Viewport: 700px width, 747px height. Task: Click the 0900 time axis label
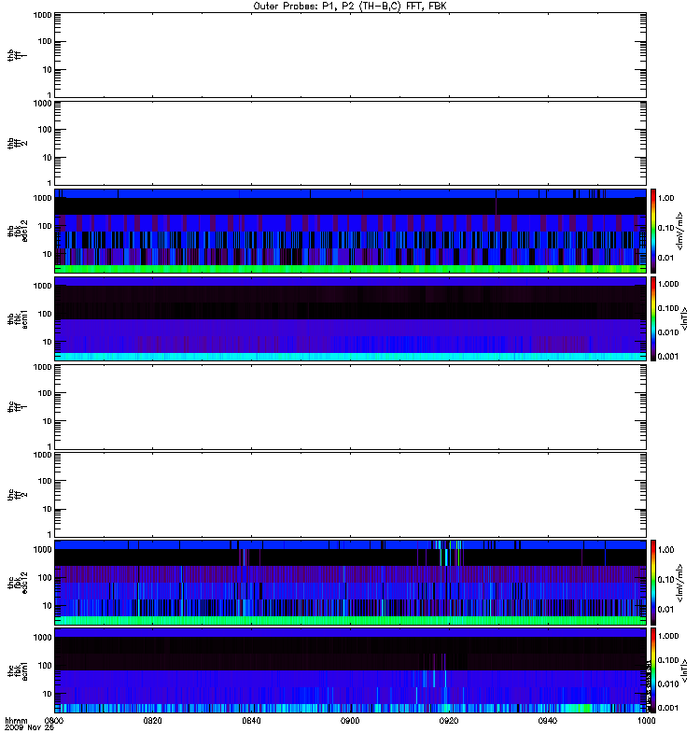pyautogui.click(x=350, y=721)
